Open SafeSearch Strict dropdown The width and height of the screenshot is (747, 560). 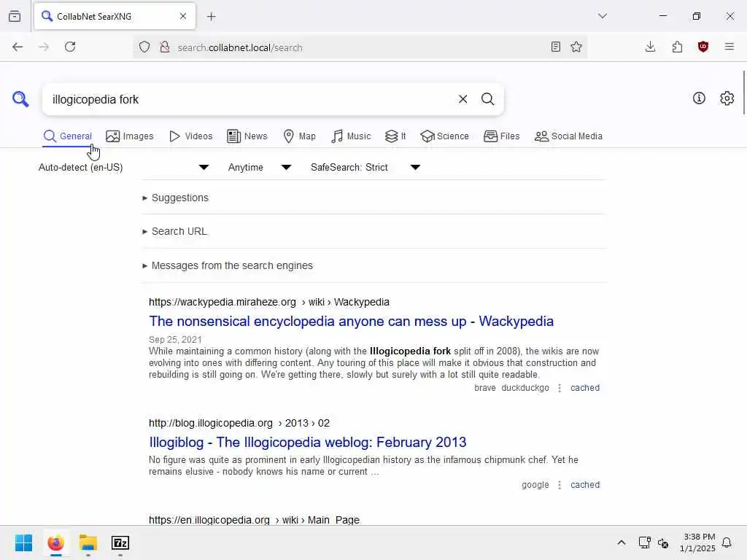[x=365, y=167]
